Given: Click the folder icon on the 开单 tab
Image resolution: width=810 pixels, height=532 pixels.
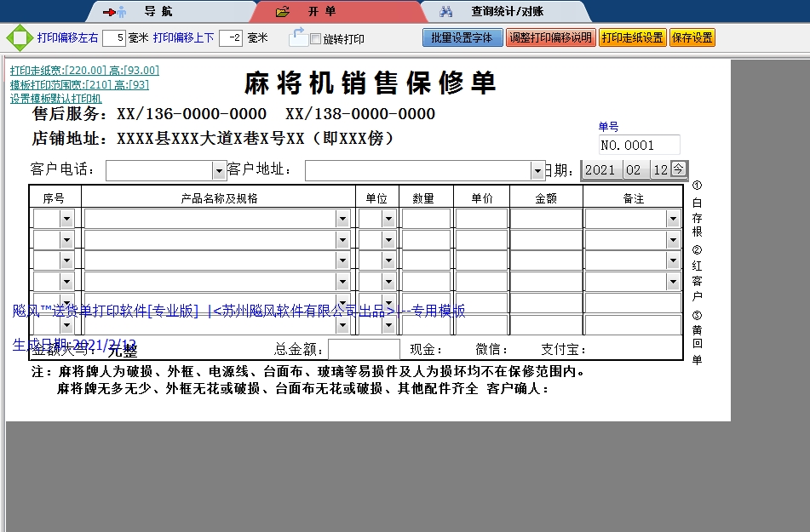Looking at the screenshot, I should (279, 12).
